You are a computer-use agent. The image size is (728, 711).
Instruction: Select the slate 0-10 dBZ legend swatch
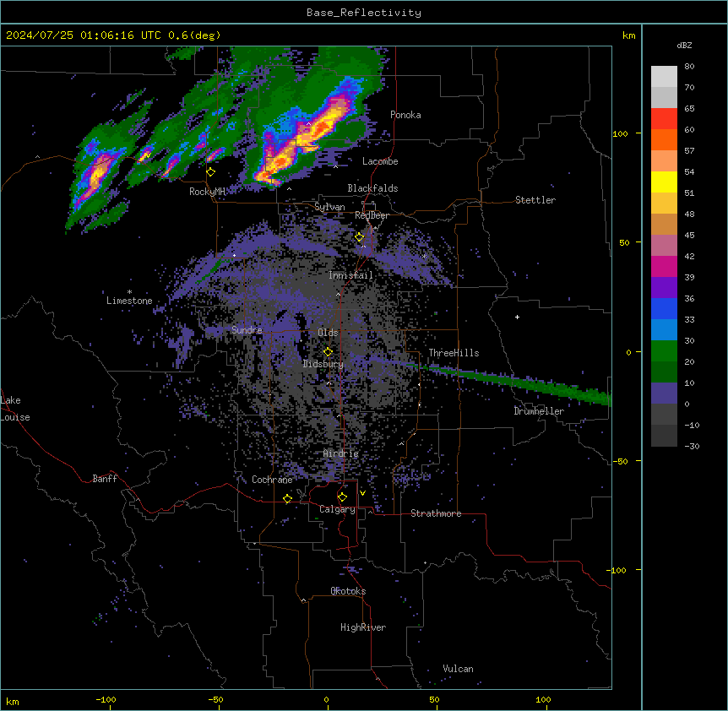tap(664, 393)
